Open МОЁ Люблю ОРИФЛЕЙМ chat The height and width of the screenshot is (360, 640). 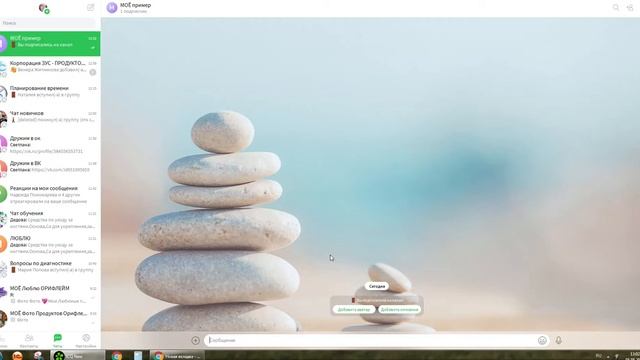click(x=50, y=294)
